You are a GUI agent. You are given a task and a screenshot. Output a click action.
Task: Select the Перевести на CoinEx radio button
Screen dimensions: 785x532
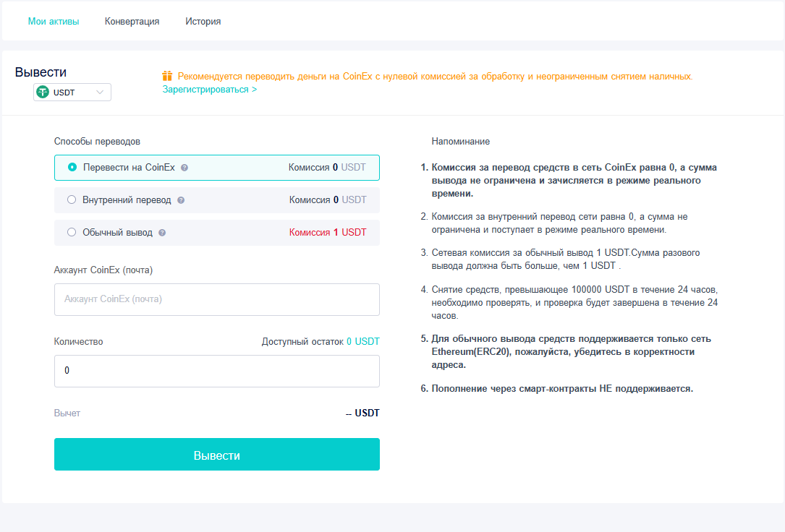pos(72,167)
